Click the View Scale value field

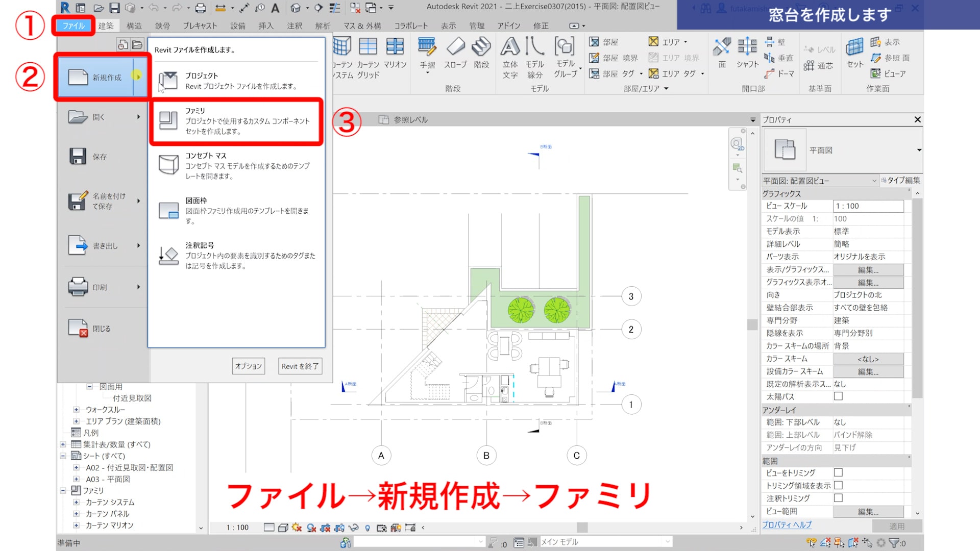(868, 206)
